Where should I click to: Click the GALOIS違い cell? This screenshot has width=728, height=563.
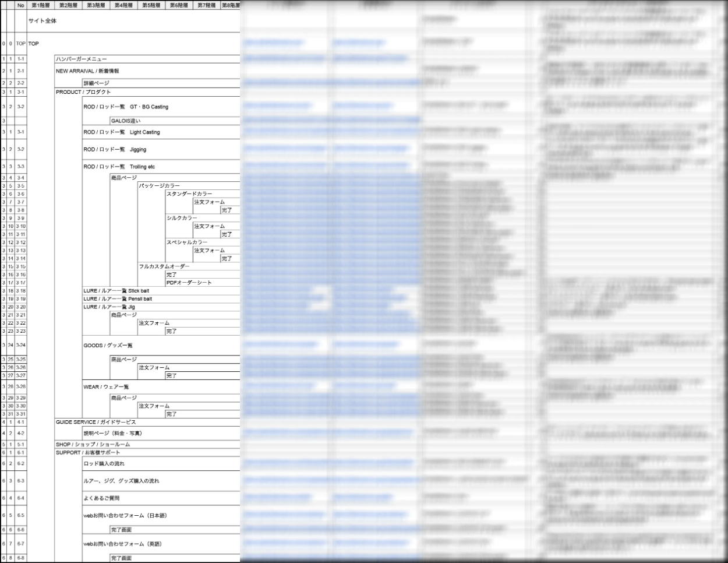[x=175, y=121]
